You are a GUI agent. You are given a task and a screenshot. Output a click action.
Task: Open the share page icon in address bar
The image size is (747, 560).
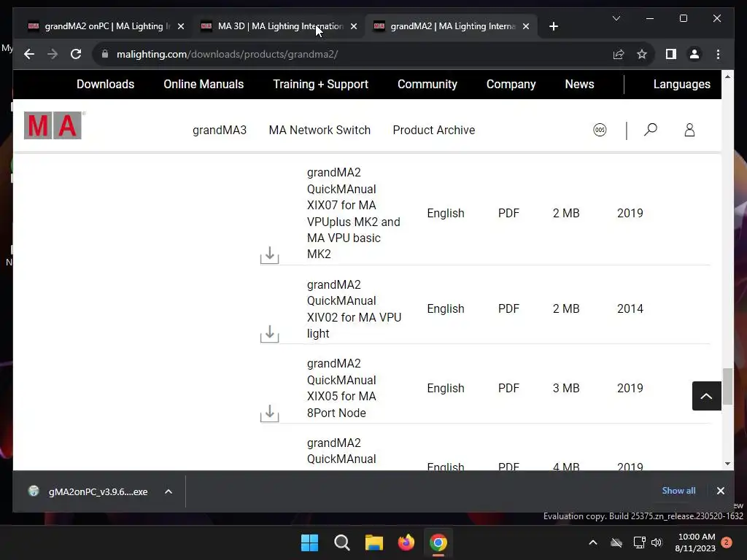click(x=619, y=54)
